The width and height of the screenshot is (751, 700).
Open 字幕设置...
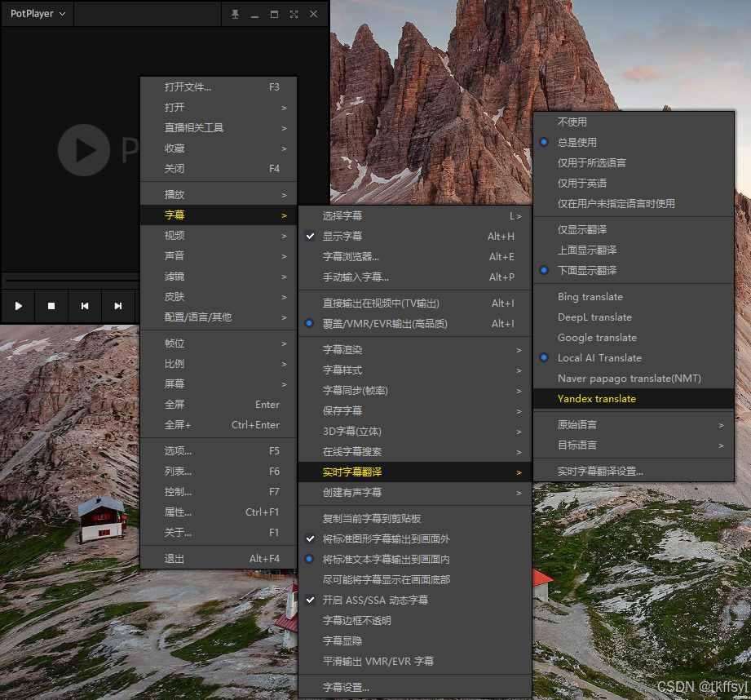415,687
